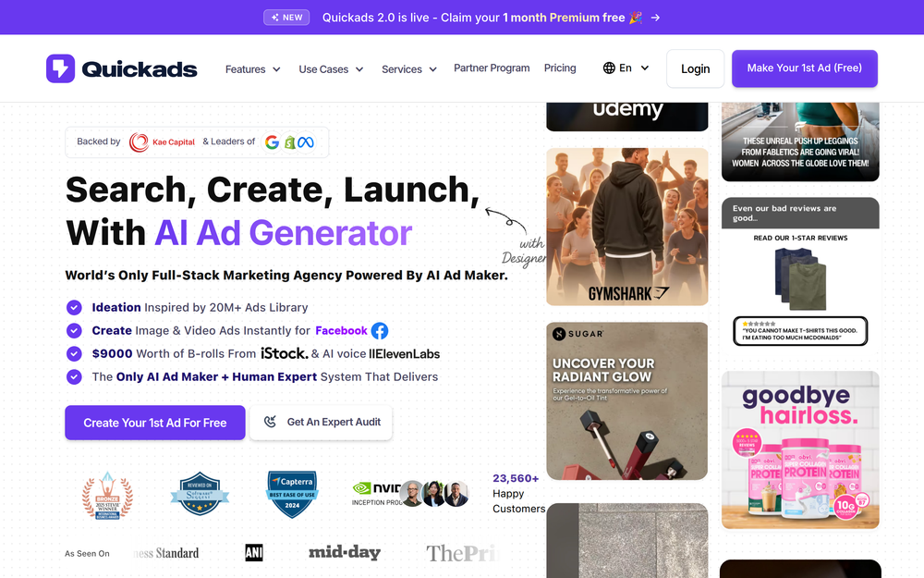Click the arrow in the announcement banner
The image size is (924, 578).
655,18
